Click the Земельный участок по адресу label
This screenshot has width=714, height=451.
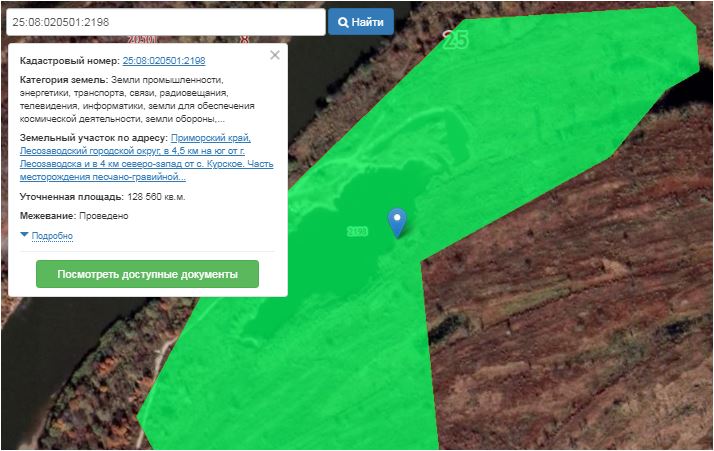94,138
